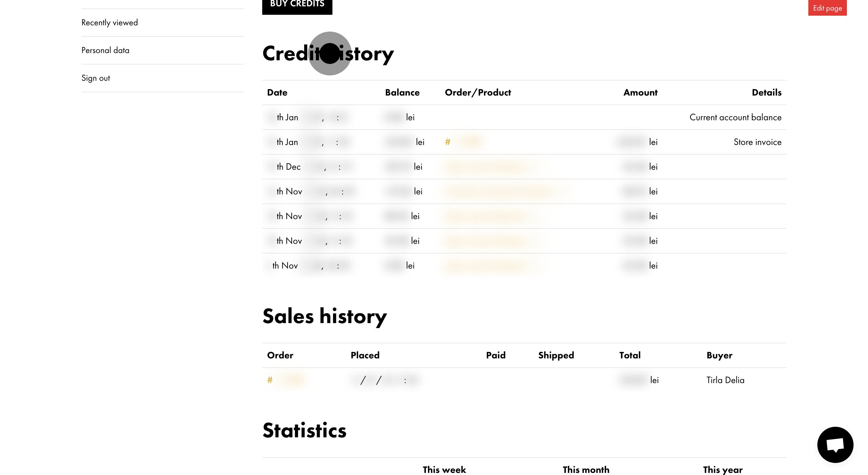868x475 pixels.
Task: Click the Order/Product column header
Action: (477, 93)
